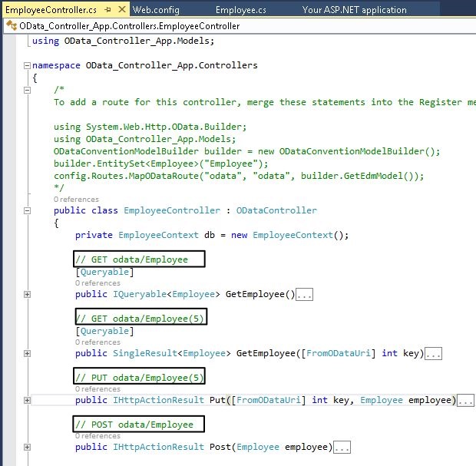
Task: Open 0 references link above EmployeeController class
Action: pos(76,200)
